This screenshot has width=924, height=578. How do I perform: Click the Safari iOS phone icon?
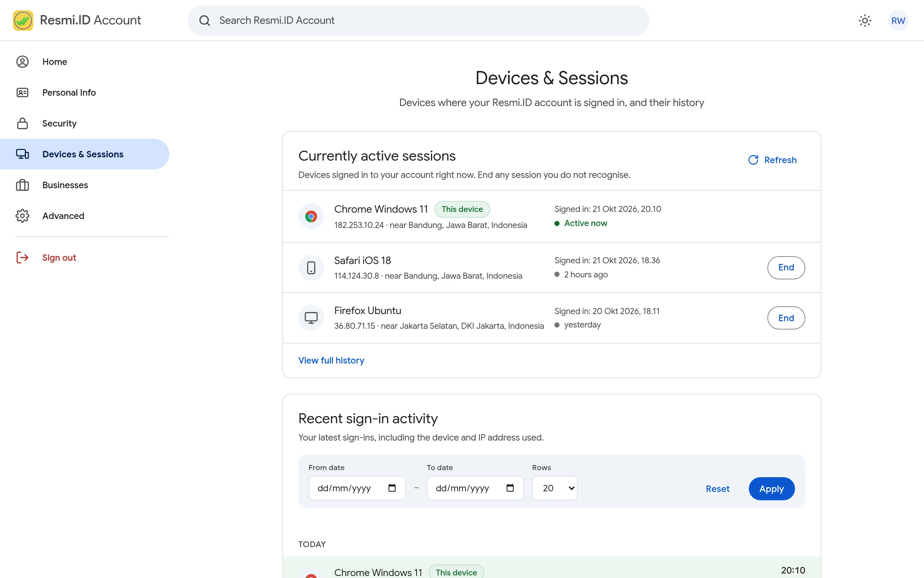[x=311, y=267]
